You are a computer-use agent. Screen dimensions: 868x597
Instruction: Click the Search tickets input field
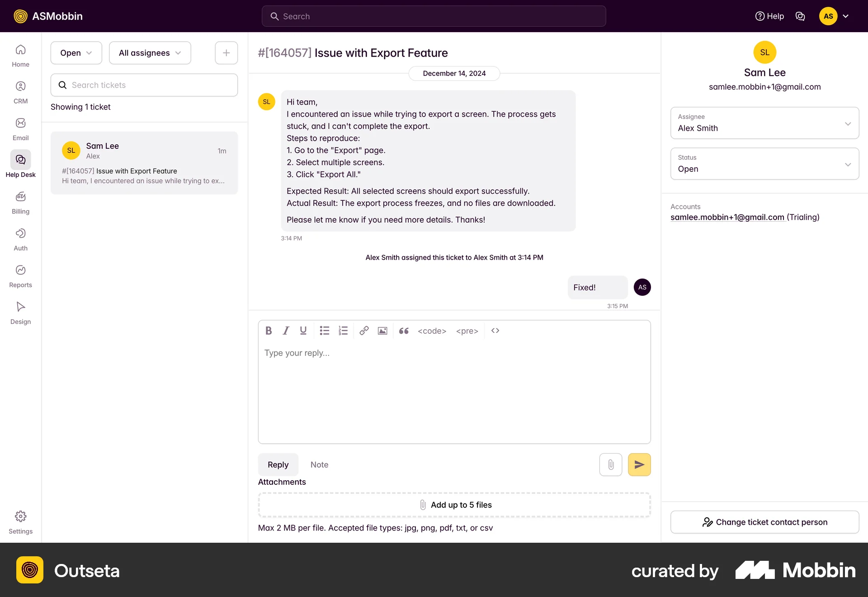pyautogui.click(x=144, y=85)
